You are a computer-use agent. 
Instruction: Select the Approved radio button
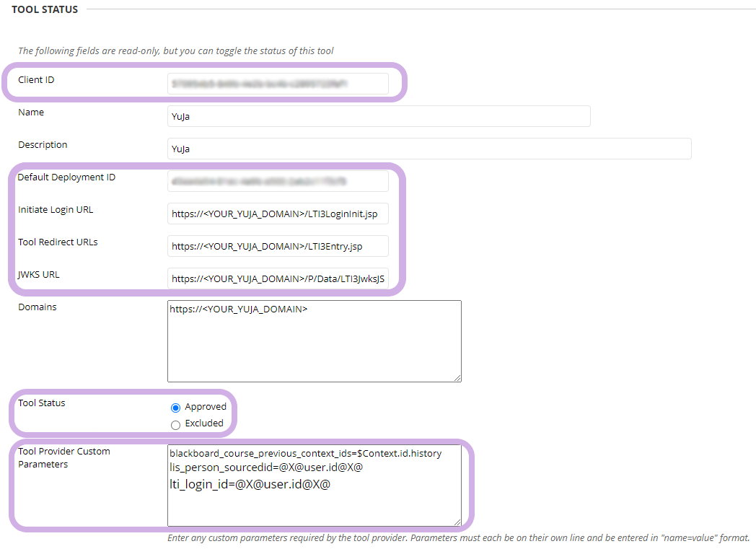(175, 408)
